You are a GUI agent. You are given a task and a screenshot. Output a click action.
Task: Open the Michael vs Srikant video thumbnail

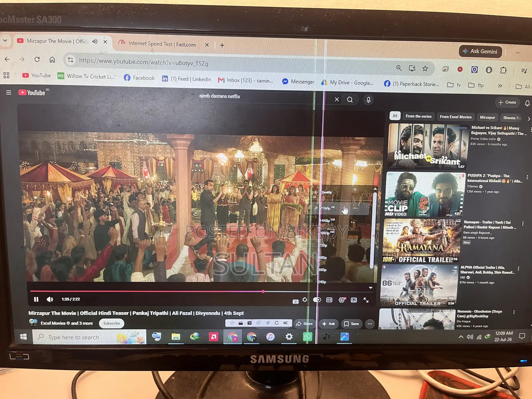click(x=428, y=146)
